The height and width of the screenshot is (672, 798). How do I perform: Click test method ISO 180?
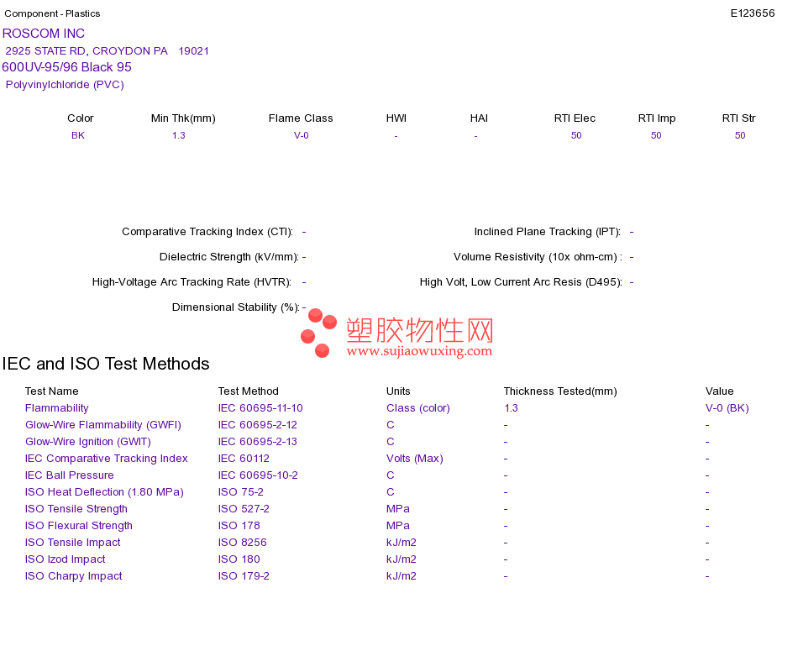point(239,559)
